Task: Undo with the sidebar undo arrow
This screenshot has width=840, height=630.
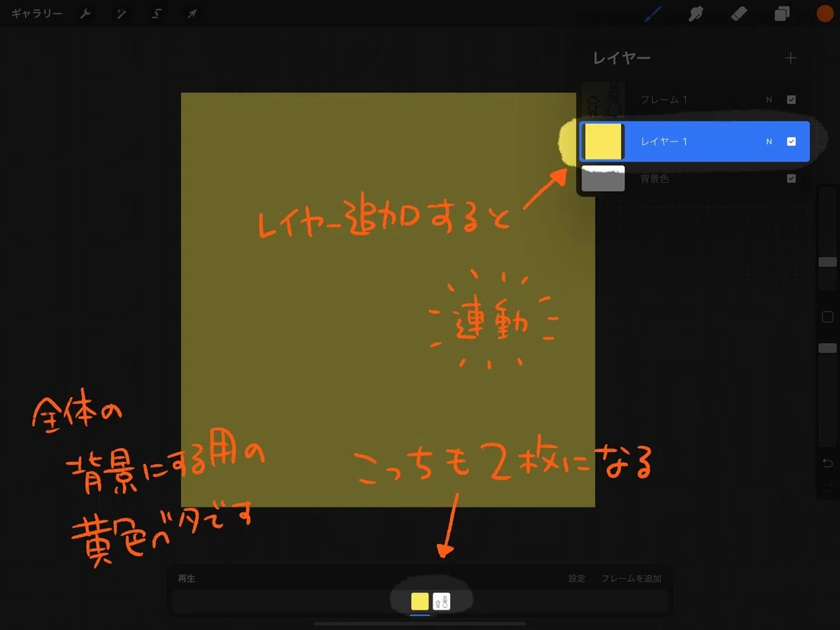Action: (x=827, y=463)
